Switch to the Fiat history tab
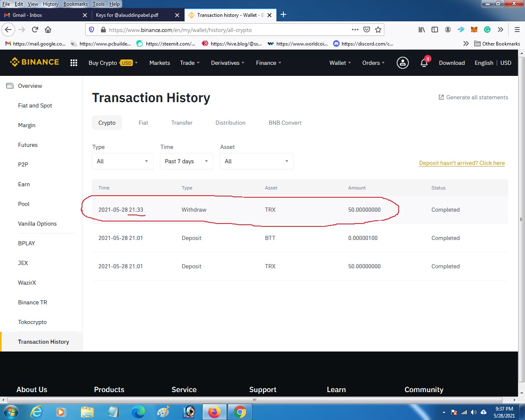Screen dimensions: 525x420 coord(143,123)
